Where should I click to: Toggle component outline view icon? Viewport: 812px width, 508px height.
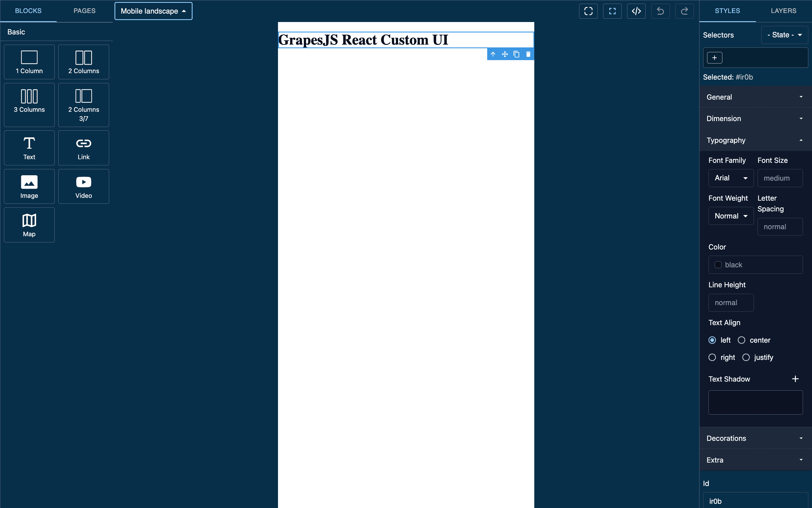coord(588,11)
